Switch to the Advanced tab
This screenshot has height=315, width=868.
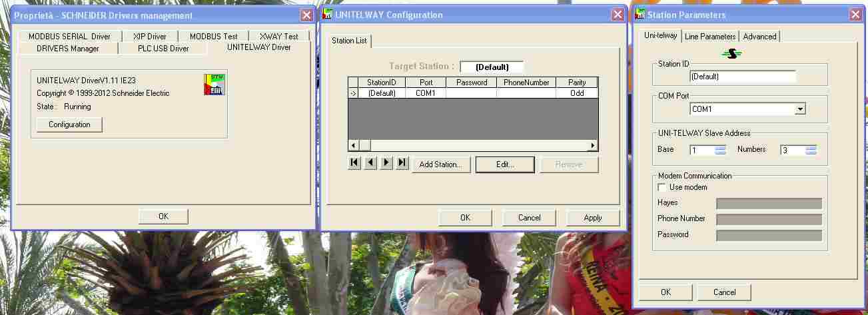coord(759,37)
